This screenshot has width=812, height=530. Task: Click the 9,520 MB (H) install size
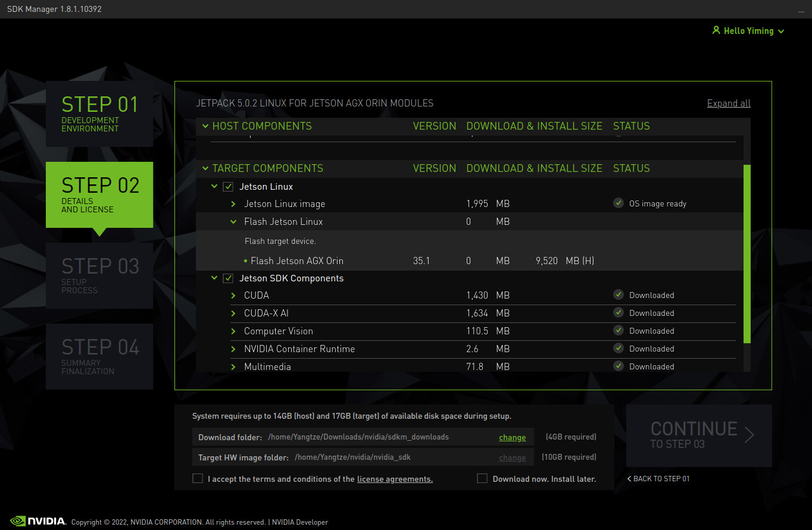565,261
